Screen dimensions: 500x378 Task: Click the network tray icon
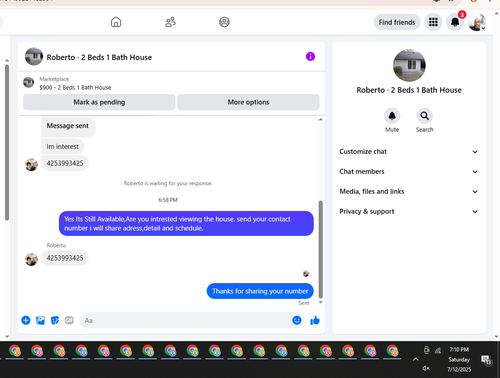[x=438, y=350]
